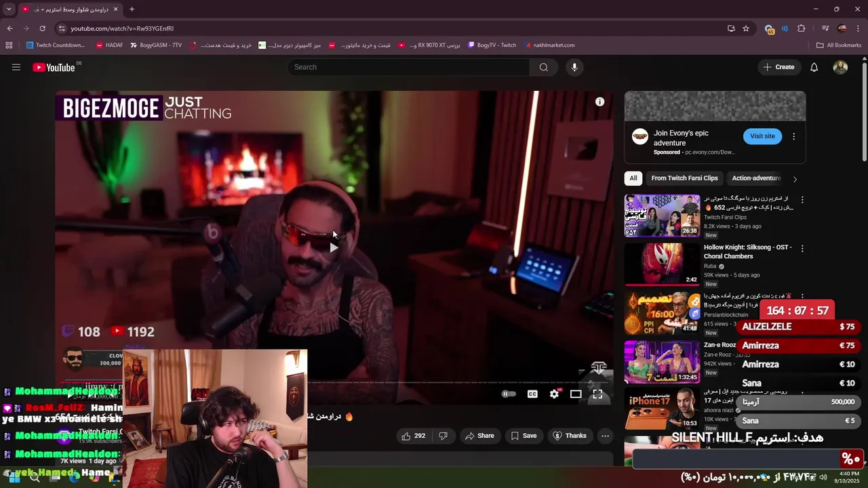The height and width of the screenshot is (488, 868).
Task: Click the page vertical scrollbar
Action: 864,112
